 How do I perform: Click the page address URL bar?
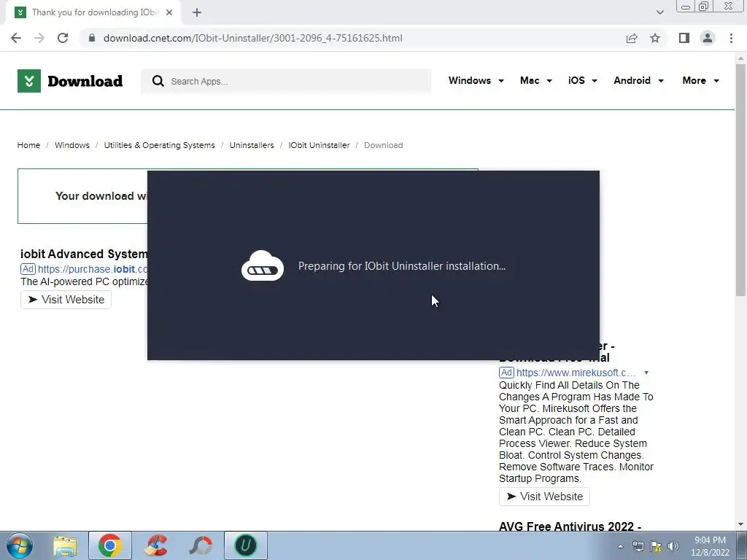(352, 38)
